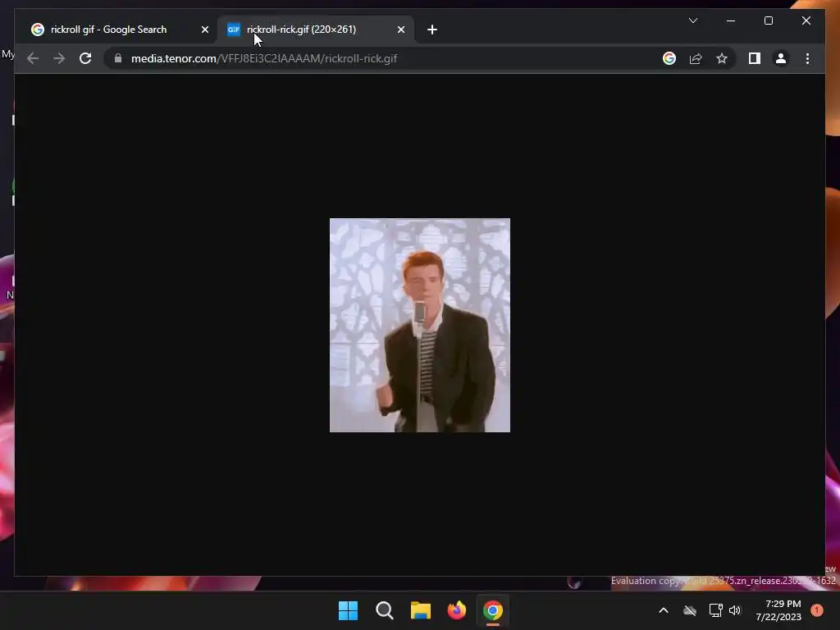The image size is (840, 630).
Task: Go back using the browser back arrow
Action: point(33,58)
